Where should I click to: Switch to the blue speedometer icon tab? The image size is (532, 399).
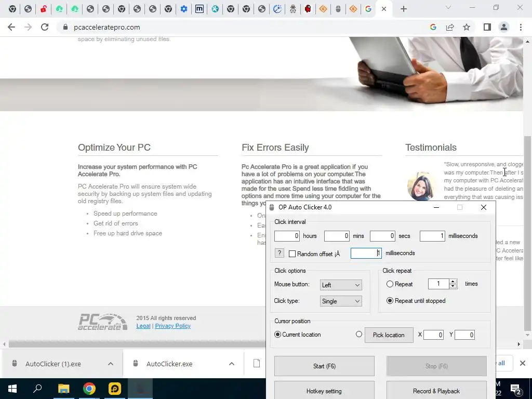277,9
